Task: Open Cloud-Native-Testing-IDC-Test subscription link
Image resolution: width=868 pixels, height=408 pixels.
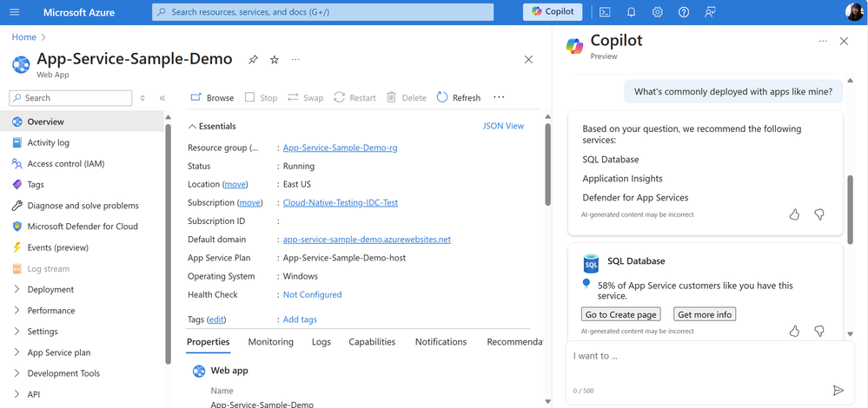Action: point(341,202)
